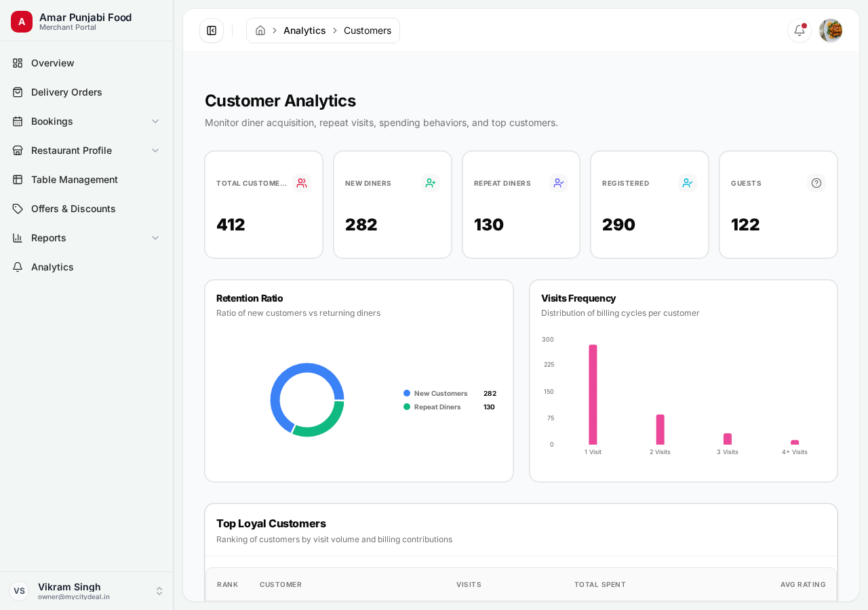The image size is (868, 610).
Task: Click the 4+ Visits bar
Action: 795,443
